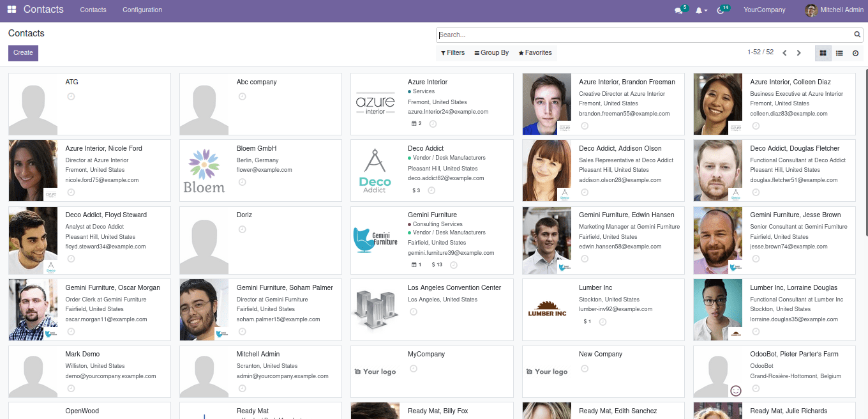868x419 pixels.
Task: Open the notifications bell
Action: pyautogui.click(x=700, y=10)
